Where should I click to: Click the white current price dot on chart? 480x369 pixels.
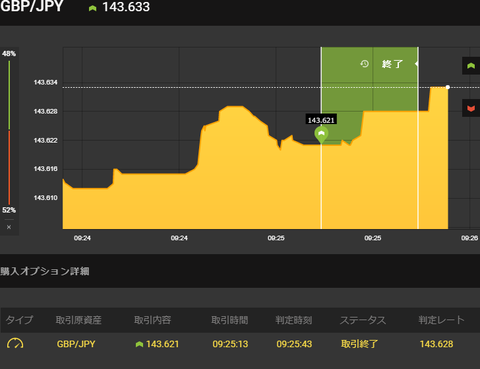point(448,87)
